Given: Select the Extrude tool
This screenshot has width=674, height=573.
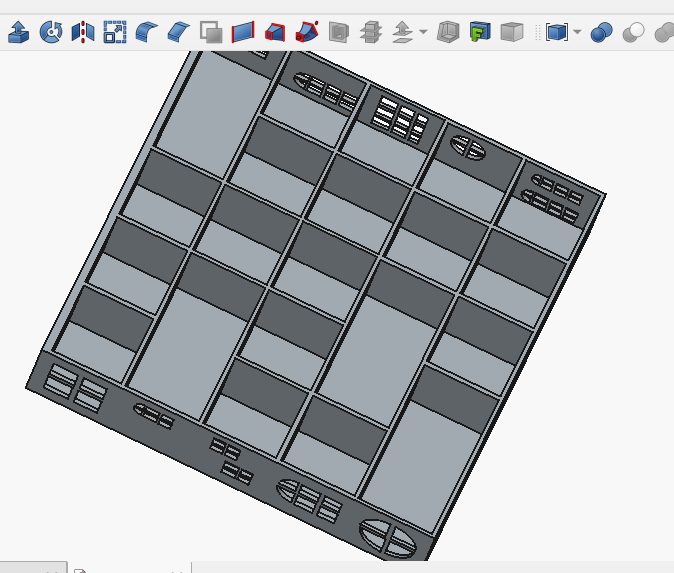Looking at the screenshot, I should tap(19, 33).
